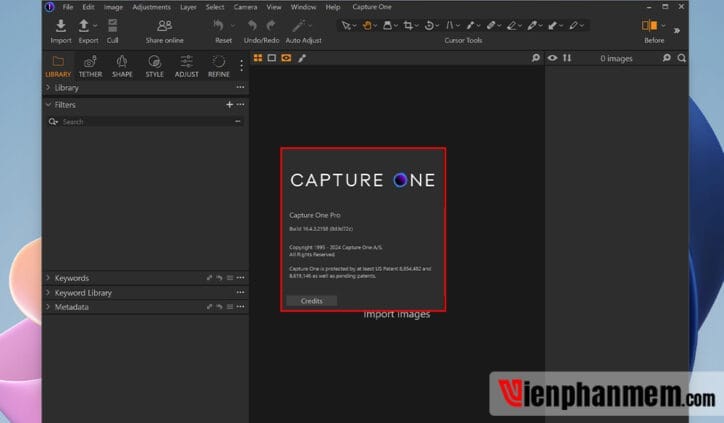Toggle single viewer mode
The width and height of the screenshot is (724, 423).
pyautogui.click(x=272, y=58)
